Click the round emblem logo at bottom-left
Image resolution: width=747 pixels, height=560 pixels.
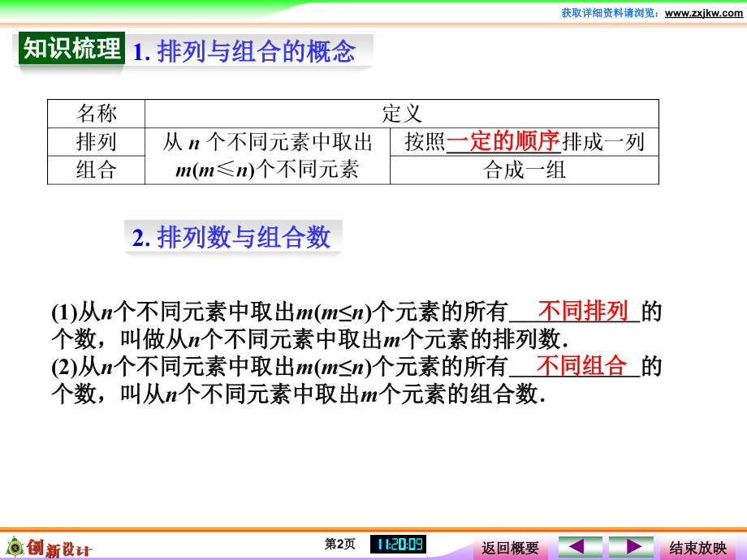(x=14, y=547)
